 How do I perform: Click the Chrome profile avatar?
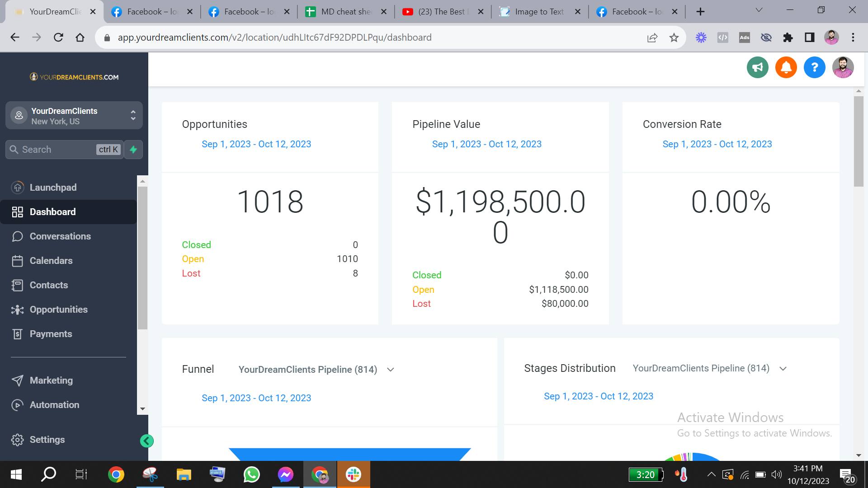[831, 38]
